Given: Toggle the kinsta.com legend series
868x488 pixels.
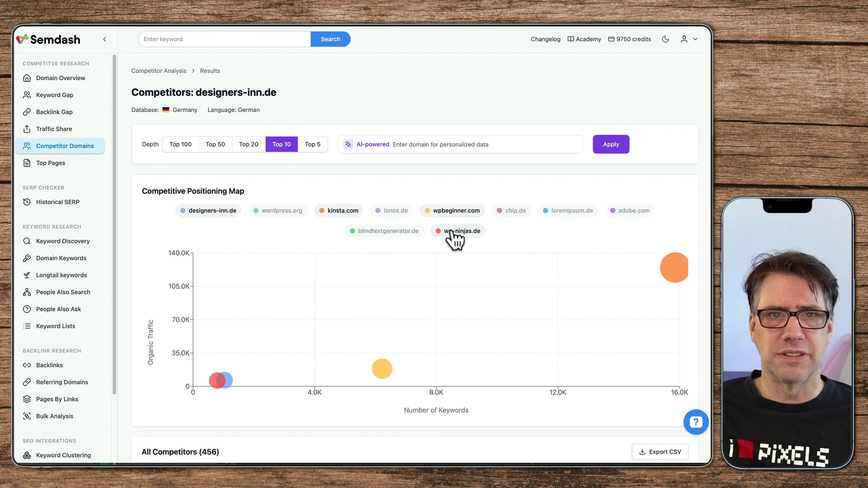Looking at the screenshot, I should 339,211.
